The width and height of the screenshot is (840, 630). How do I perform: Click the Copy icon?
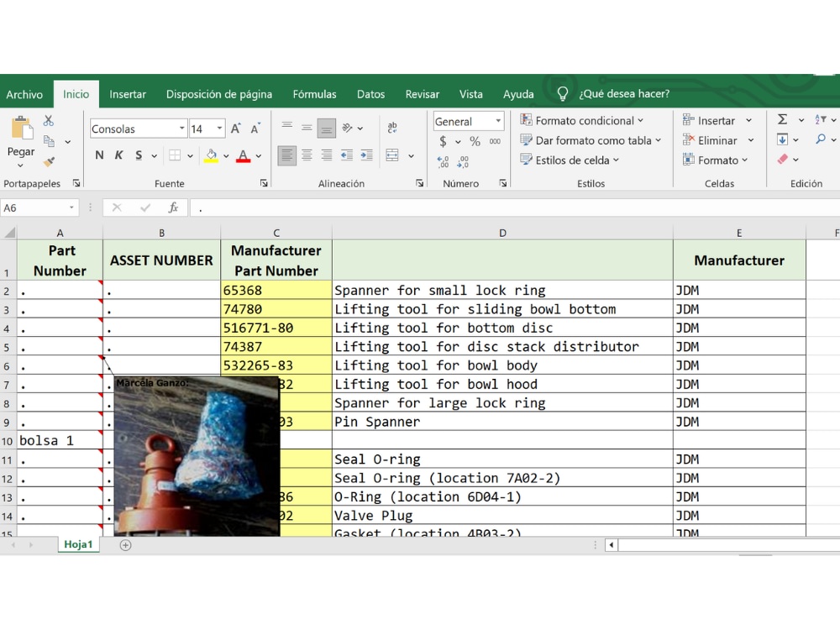(x=49, y=141)
